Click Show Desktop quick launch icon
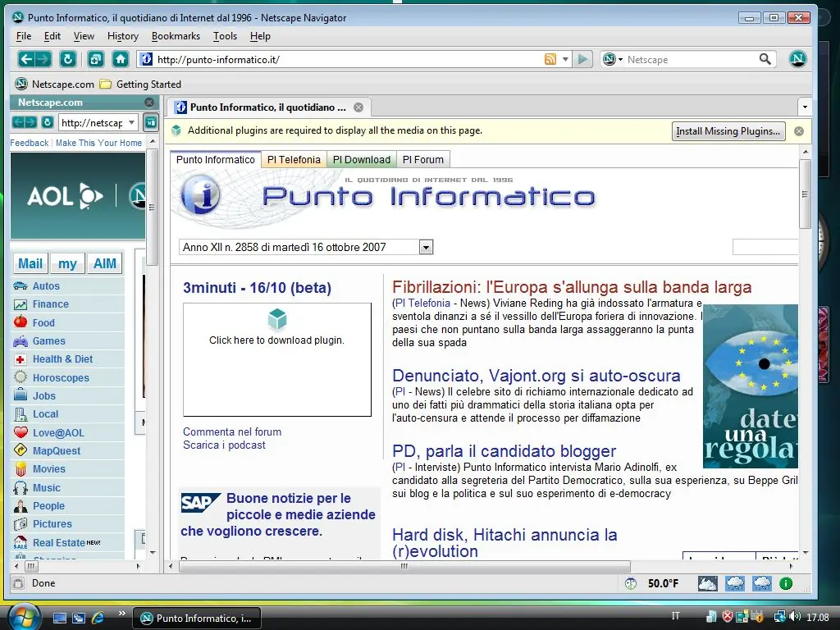This screenshot has height=630, width=840. [59, 618]
